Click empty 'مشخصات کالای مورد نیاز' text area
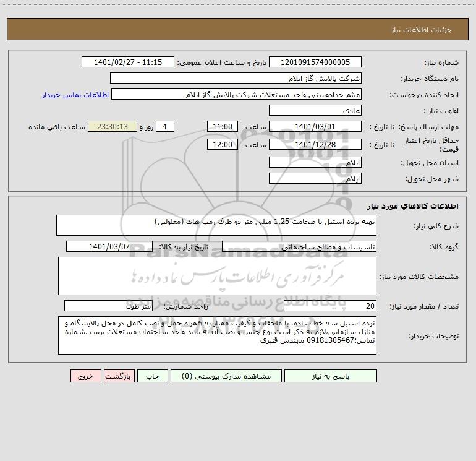This screenshot has height=461, width=476. 217,276
